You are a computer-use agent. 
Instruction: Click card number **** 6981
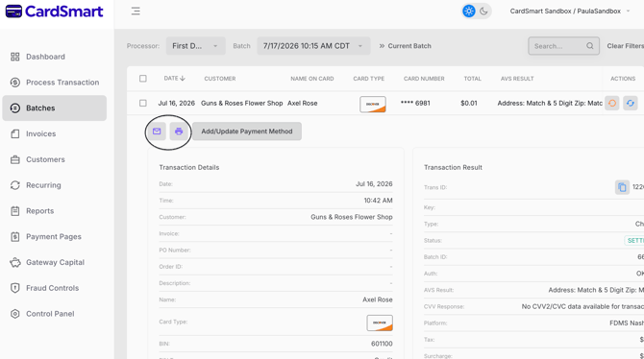(415, 103)
